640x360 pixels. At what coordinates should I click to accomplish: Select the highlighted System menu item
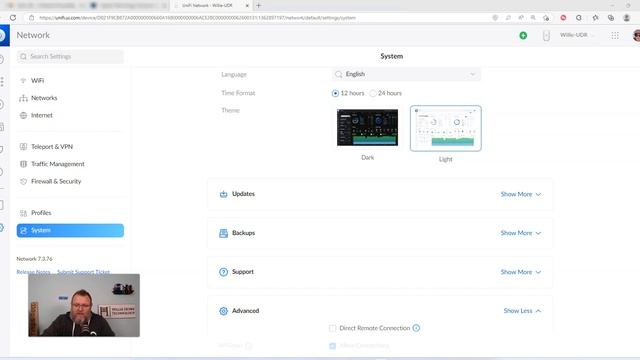pyautogui.click(x=70, y=231)
